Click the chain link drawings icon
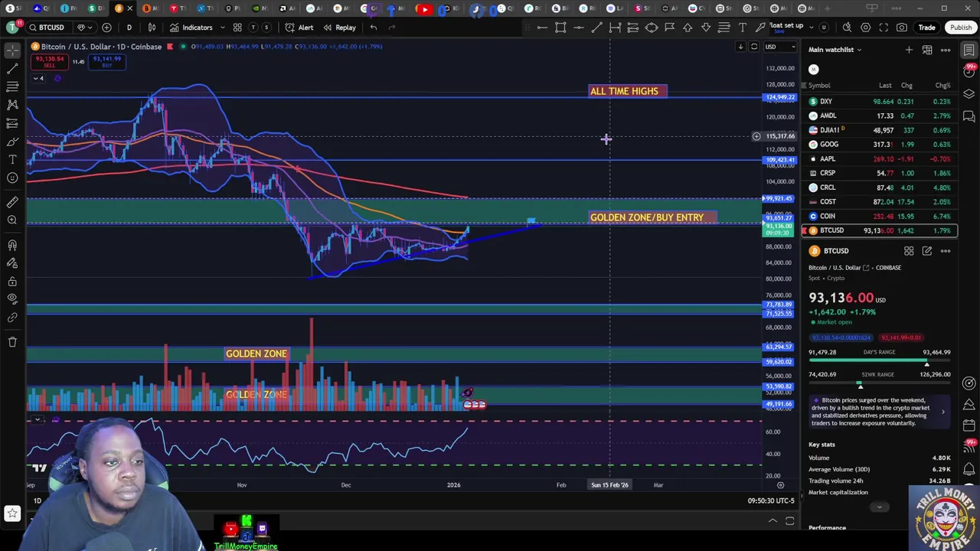 coord(12,318)
